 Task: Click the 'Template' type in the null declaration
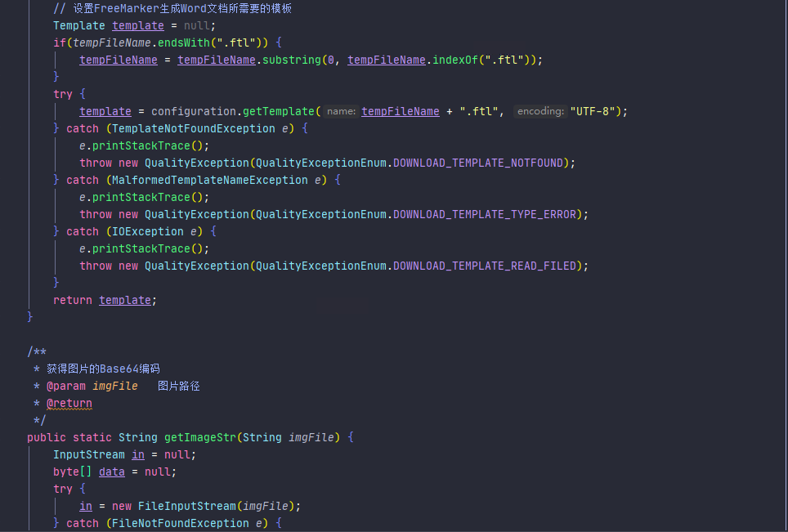tap(79, 25)
